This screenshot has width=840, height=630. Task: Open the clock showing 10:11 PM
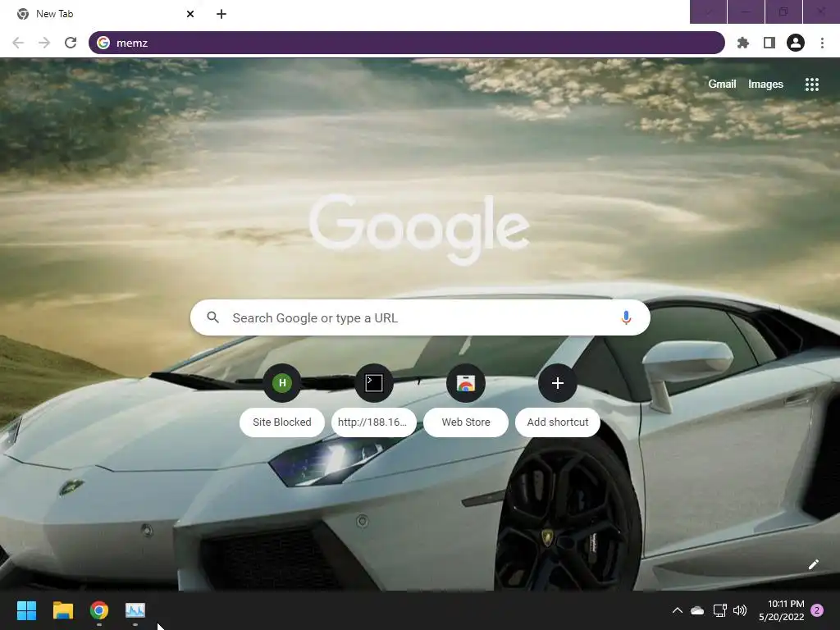[781, 610]
